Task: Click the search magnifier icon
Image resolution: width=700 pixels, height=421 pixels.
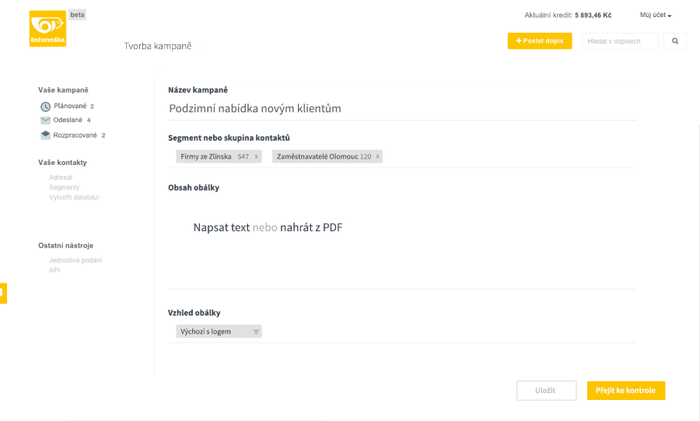Action: pyautogui.click(x=675, y=41)
